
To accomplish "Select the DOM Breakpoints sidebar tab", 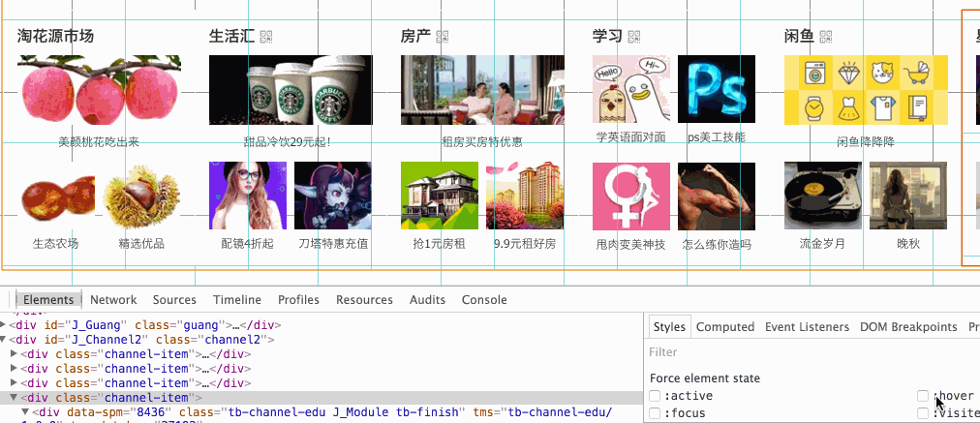I will 908,327.
